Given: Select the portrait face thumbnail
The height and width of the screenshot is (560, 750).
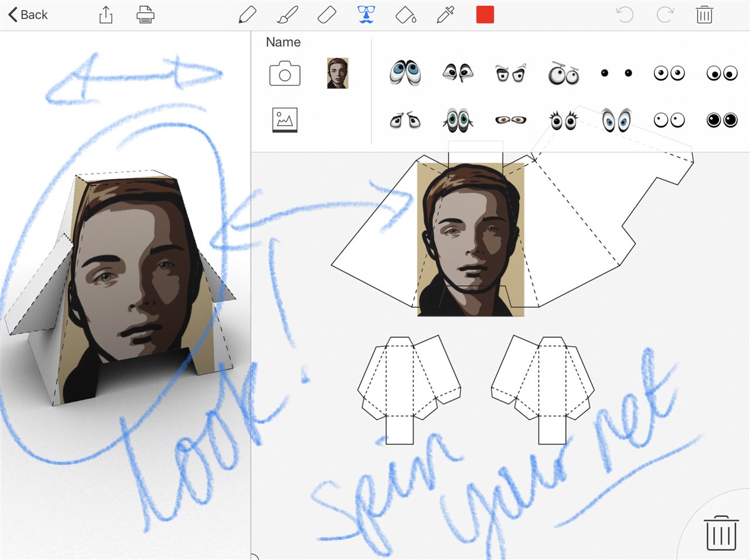Looking at the screenshot, I should coord(337,73).
